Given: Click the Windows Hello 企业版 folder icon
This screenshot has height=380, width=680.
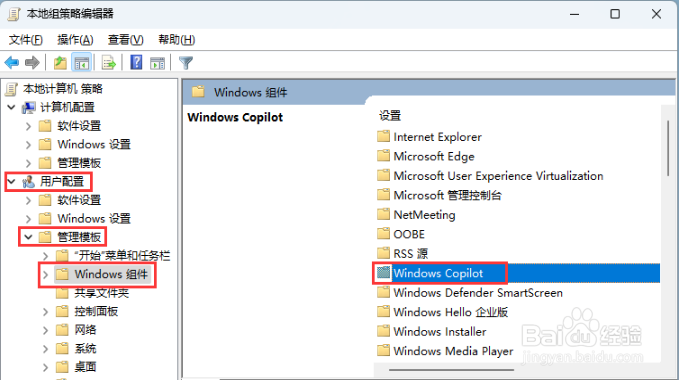Looking at the screenshot, I should click(383, 312).
